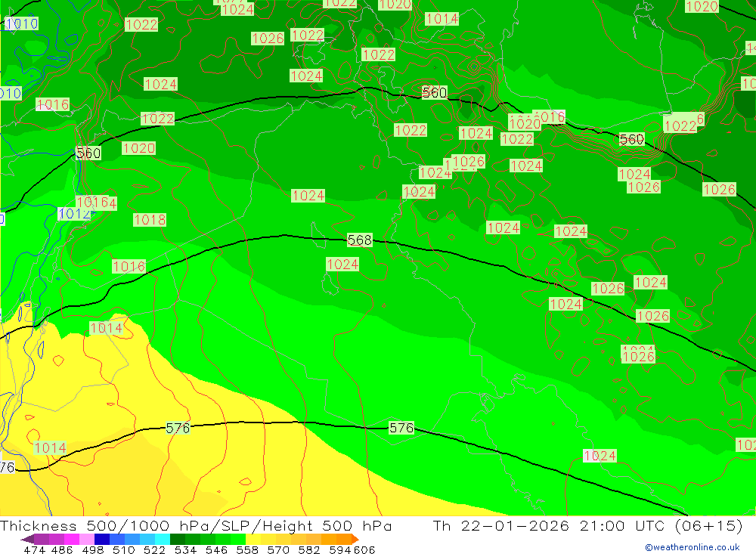This screenshot has width=756, height=554.
Task: Click the bright magenta swatch left of pink
Action: (71, 539)
